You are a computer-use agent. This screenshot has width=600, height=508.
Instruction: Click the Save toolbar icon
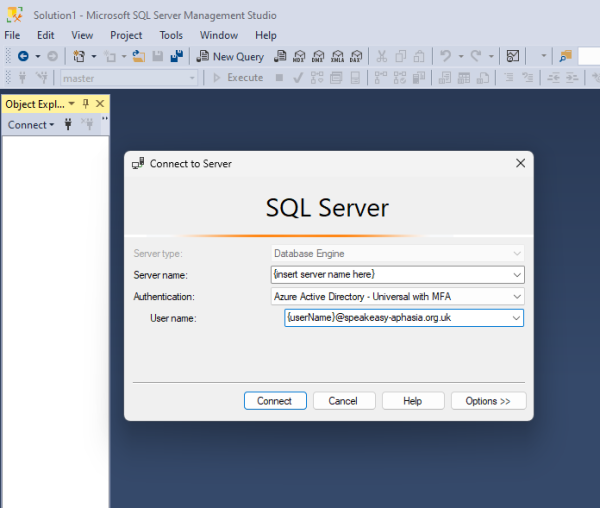point(158,57)
